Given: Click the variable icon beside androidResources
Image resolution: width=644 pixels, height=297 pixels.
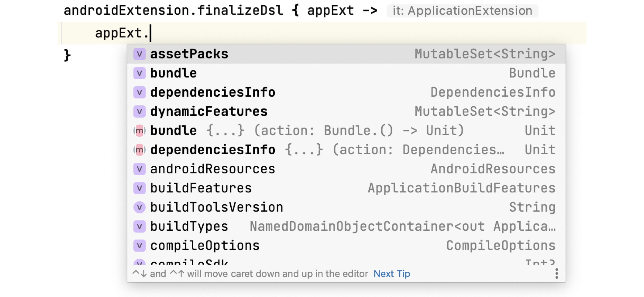Looking at the screenshot, I should (140, 169).
